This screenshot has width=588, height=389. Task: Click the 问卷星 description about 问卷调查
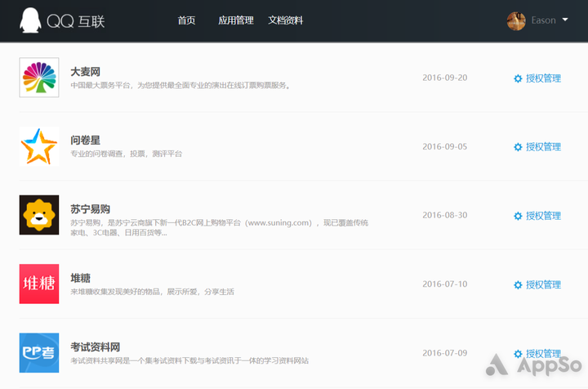[x=126, y=154]
